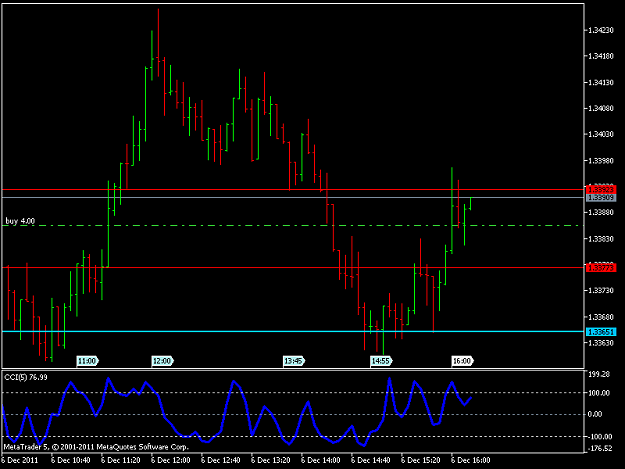625x469 pixels.
Task: Click the '6 Dec 16:00' time axis label
Action: (x=471, y=460)
